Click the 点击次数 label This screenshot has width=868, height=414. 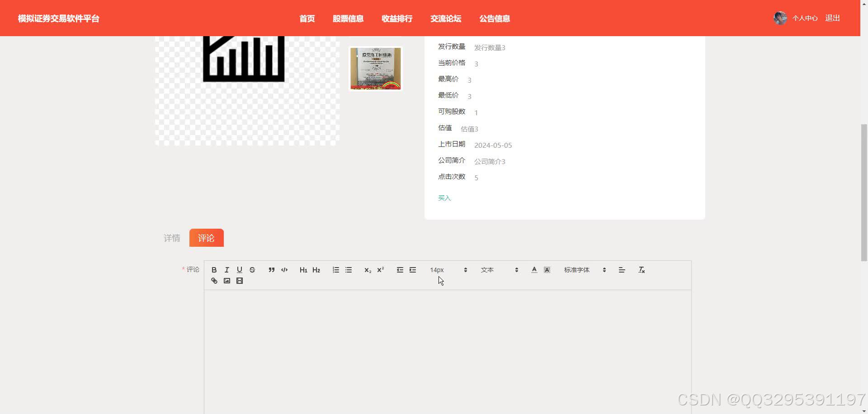tap(452, 177)
